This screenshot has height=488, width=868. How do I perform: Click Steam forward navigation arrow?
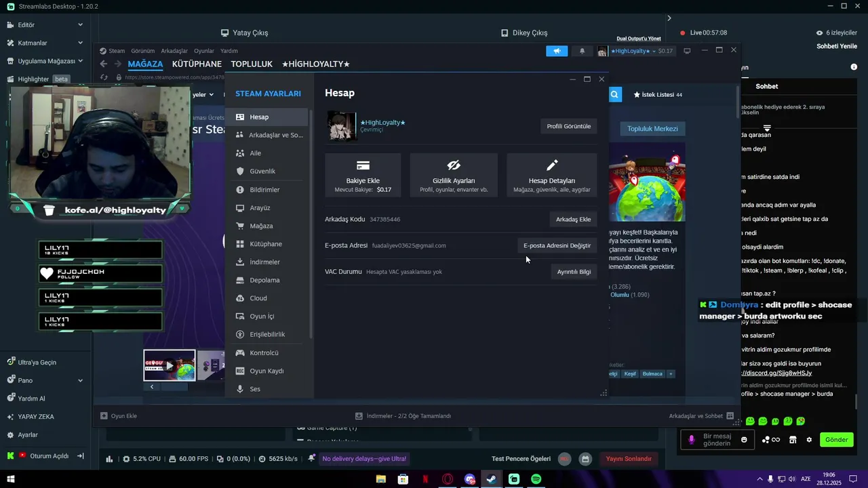tap(117, 64)
